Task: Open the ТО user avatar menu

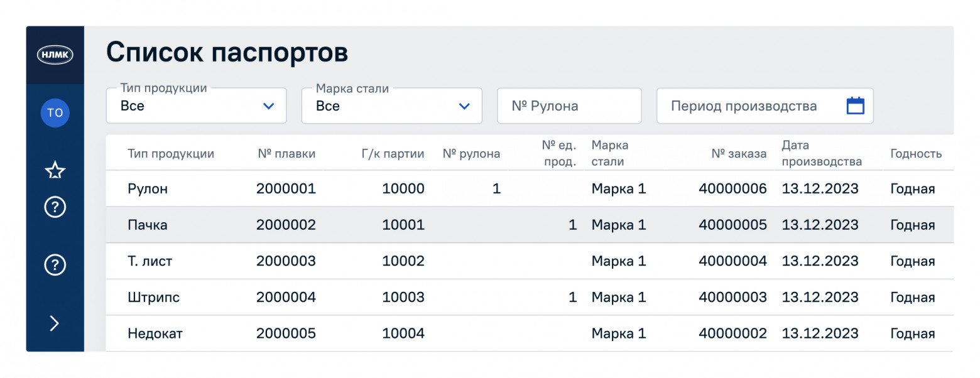Action: pyautogui.click(x=55, y=113)
